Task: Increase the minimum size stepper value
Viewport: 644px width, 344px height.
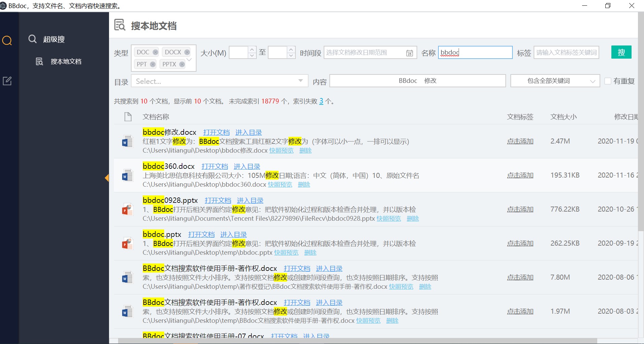Action: point(252,50)
